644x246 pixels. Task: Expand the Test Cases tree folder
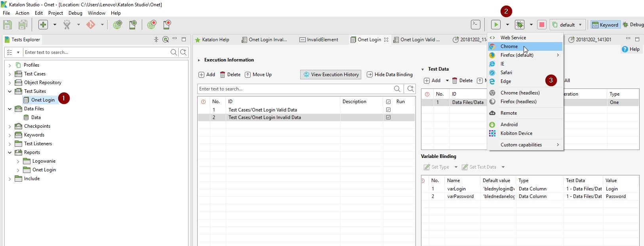tap(10, 74)
